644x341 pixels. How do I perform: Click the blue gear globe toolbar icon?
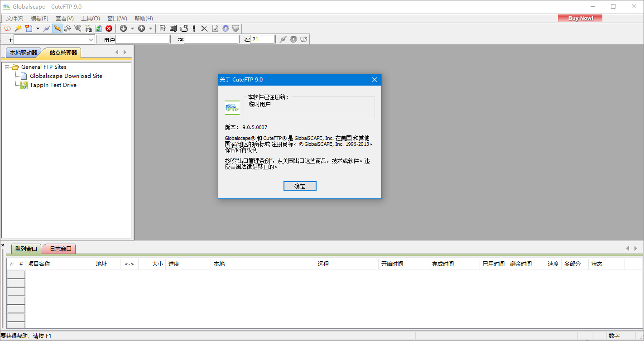226,29
